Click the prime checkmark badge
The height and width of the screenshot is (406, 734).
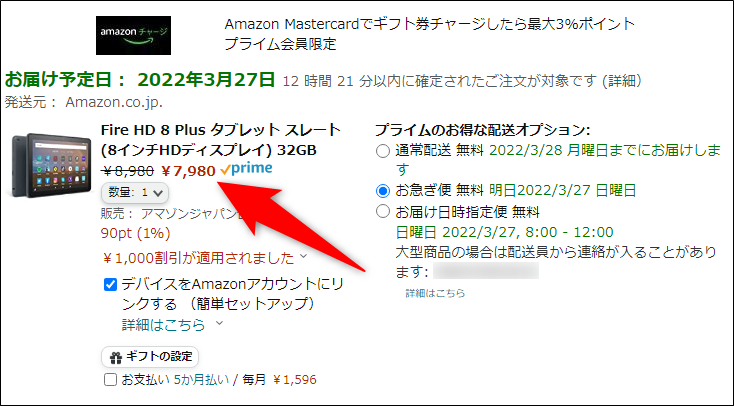(246, 169)
